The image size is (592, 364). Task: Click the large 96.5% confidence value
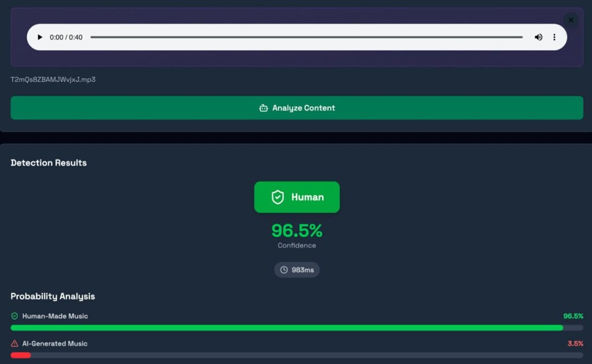click(297, 231)
